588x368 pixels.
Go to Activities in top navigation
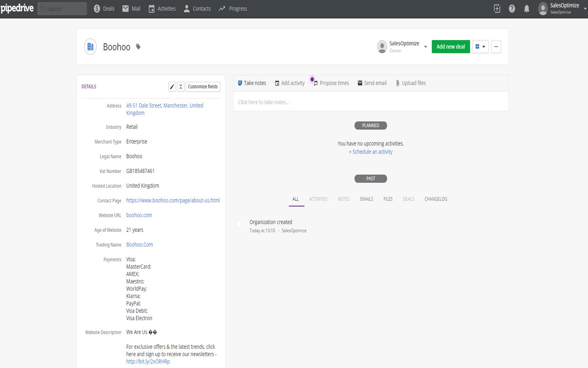[x=162, y=9]
